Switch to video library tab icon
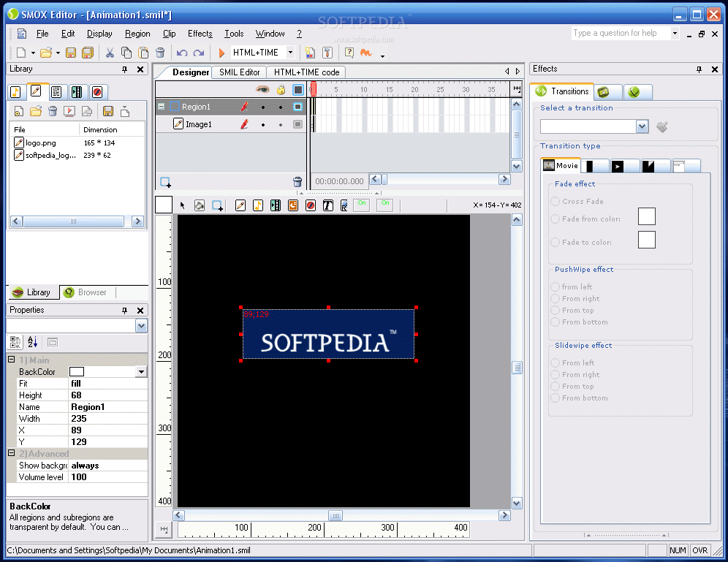The image size is (728, 562). (77, 92)
